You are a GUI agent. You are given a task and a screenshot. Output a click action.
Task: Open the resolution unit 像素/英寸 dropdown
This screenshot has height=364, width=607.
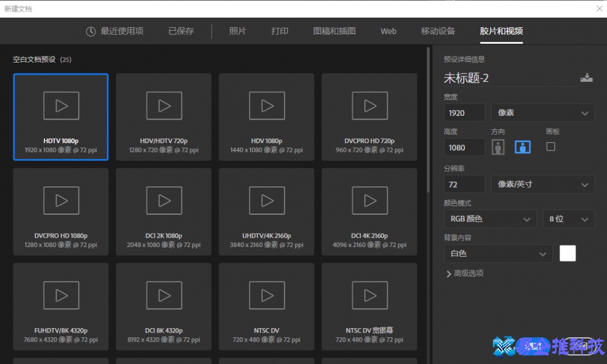point(543,184)
